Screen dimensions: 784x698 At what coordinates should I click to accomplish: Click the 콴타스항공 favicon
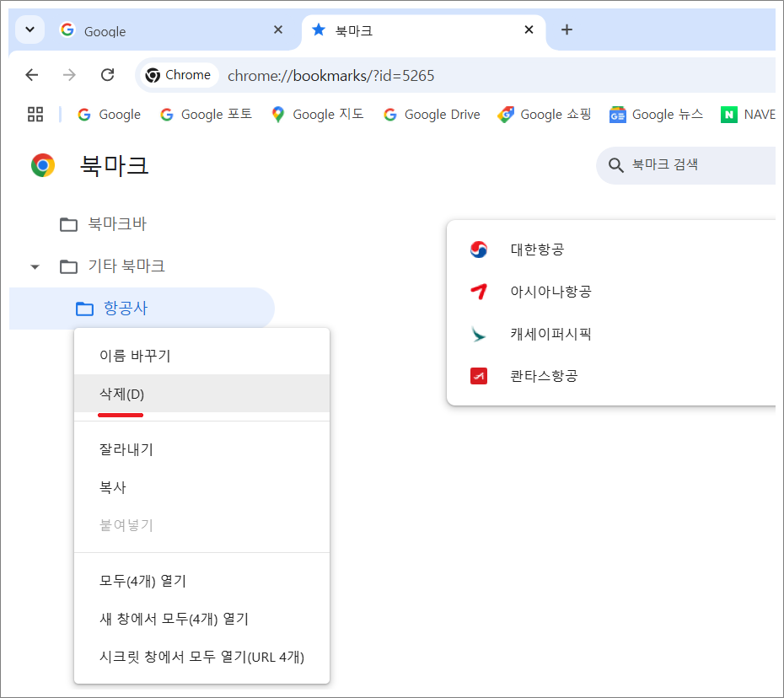click(479, 375)
